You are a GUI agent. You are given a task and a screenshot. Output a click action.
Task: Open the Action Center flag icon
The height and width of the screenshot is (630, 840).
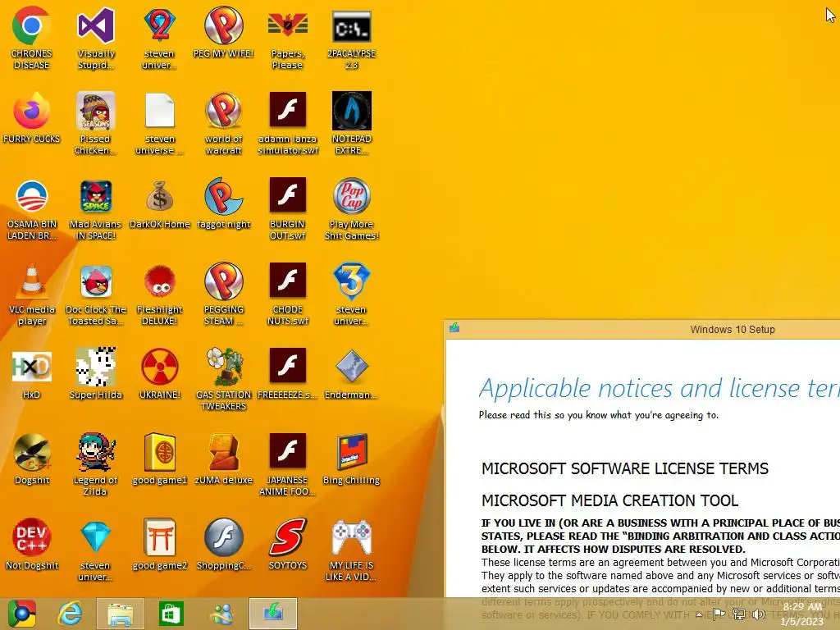tap(719, 614)
